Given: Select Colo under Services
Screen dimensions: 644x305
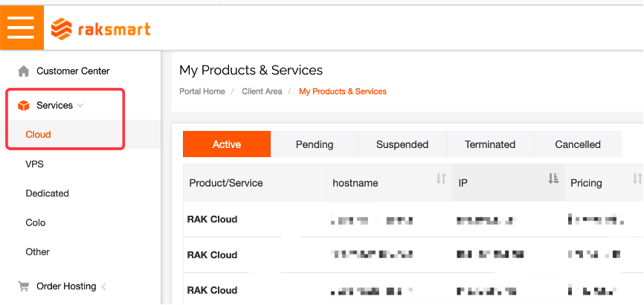Looking at the screenshot, I should pyautogui.click(x=35, y=222).
